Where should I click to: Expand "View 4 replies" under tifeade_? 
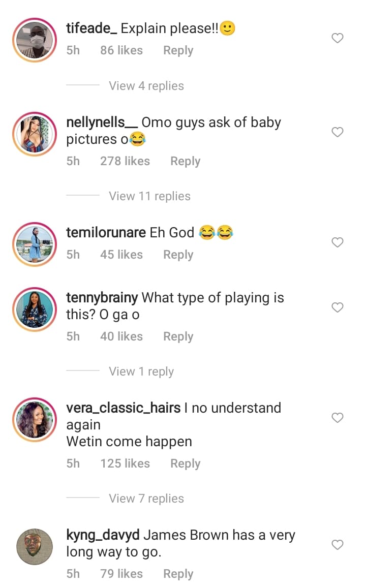pos(146,86)
